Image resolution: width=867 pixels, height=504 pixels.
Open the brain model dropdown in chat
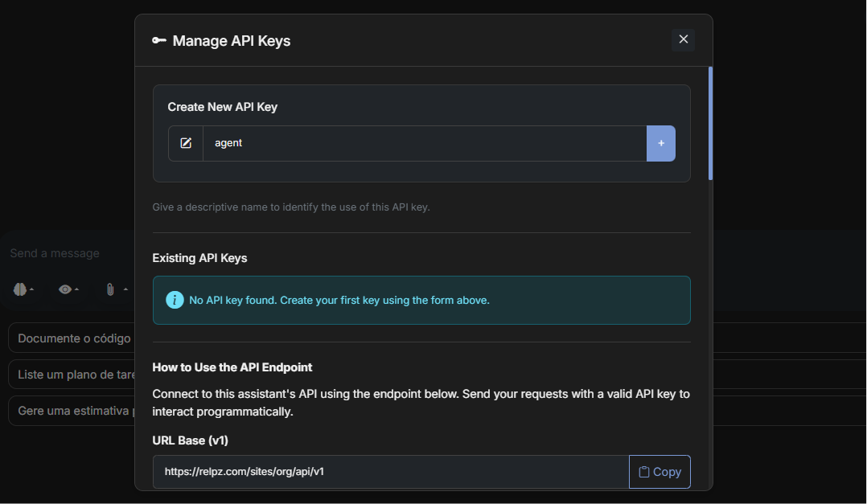click(23, 289)
